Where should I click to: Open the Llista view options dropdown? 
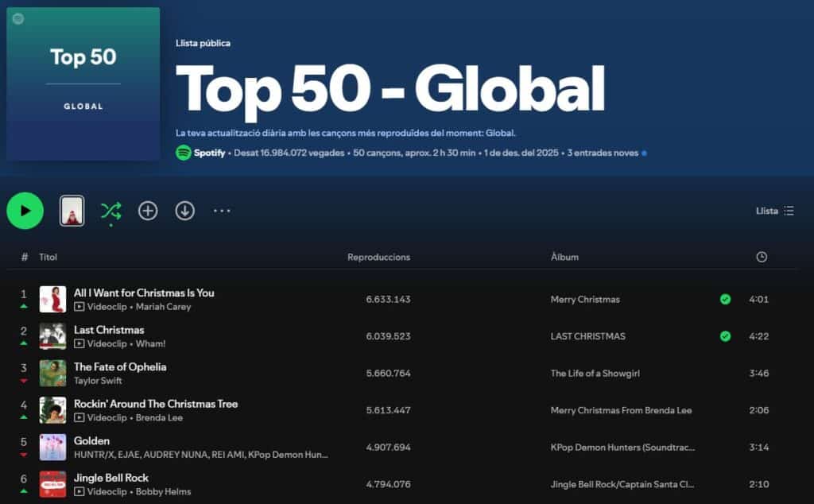[774, 211]
